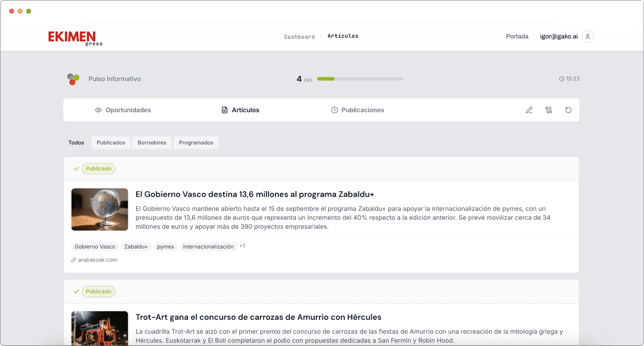644x346 pixels.
Task: Click the Pulso Informativo colored dots icon
Action: pyautogui.click(x=73, y=79)
